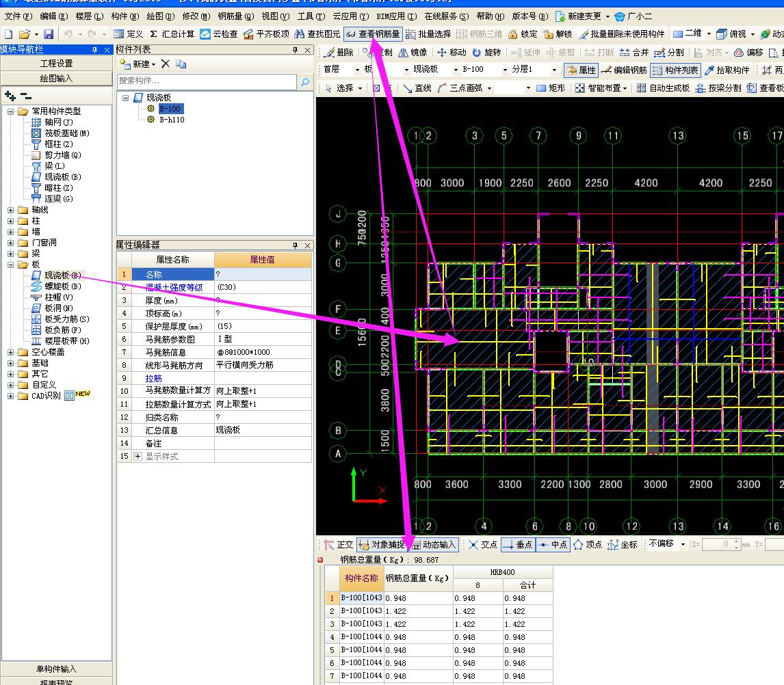This screenshot has width=784, height=685.
Task: Select the 删除 eraser tool
Action: coord(339,53)
